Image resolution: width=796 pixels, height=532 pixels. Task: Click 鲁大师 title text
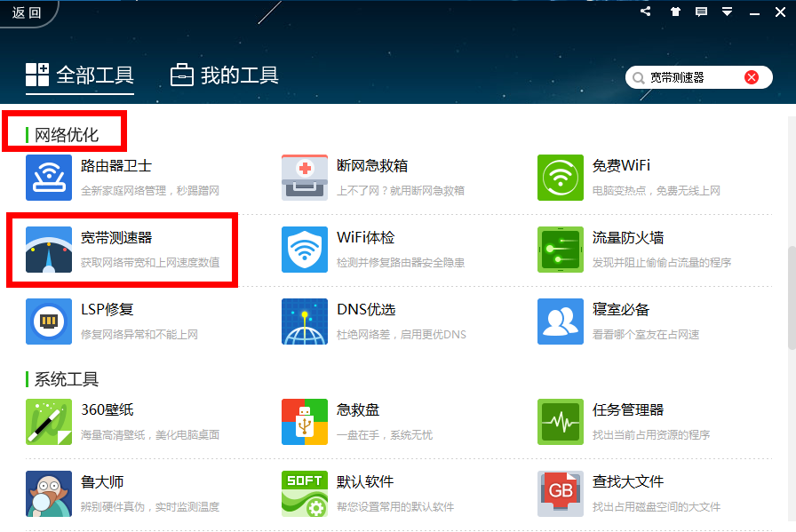point(102,481)
